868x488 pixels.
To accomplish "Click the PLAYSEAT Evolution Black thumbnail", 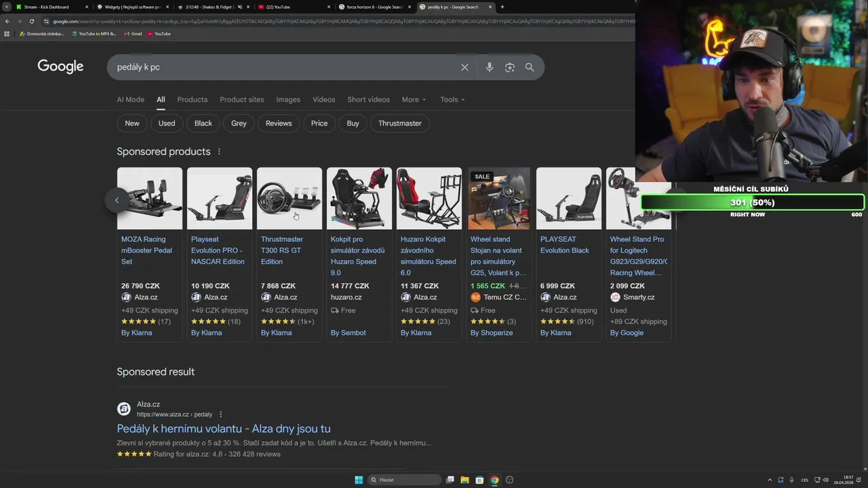I will 569,199.
